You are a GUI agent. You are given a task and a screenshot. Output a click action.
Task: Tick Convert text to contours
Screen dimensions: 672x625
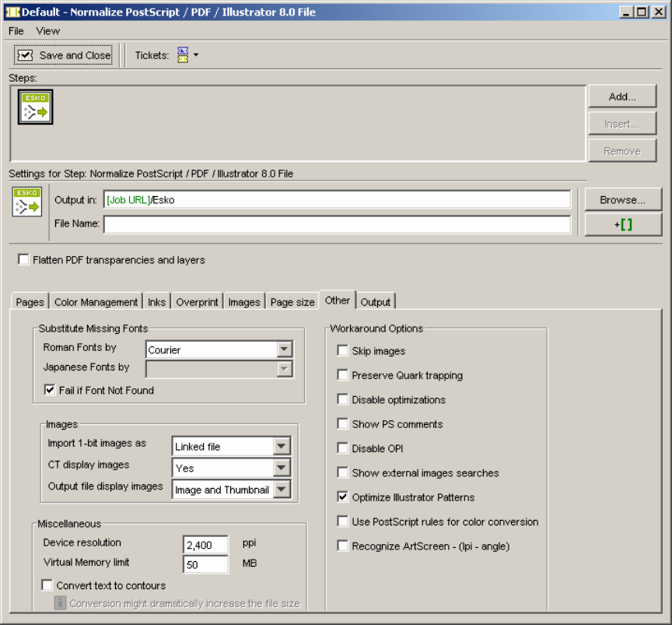tap(47, 585)
